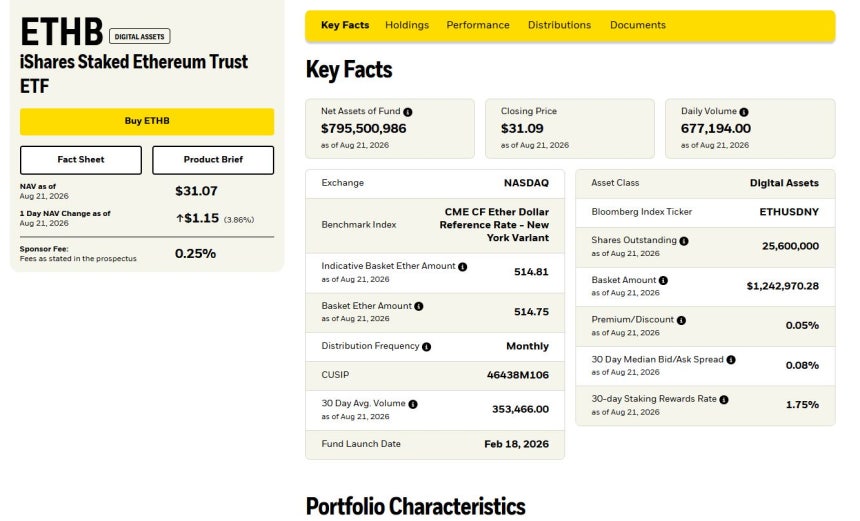860x521 pixels.
Task: Click info icon next to Distribution Frequency
Action: 426,347
